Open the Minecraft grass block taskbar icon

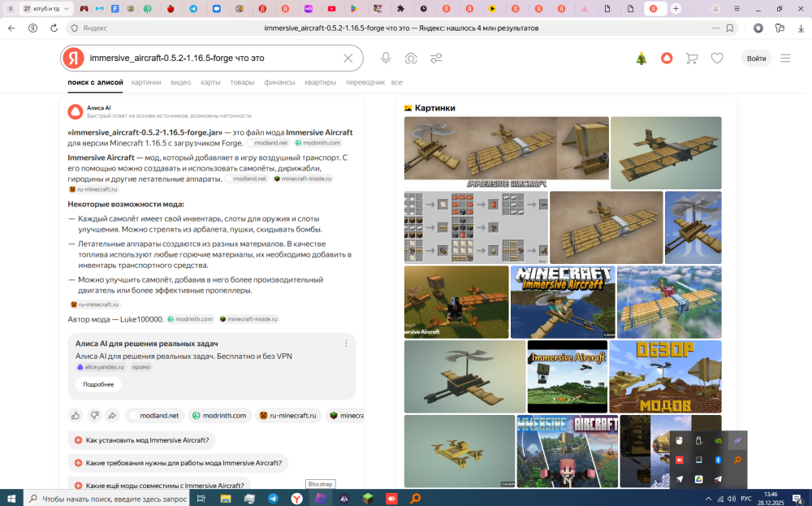368,499
